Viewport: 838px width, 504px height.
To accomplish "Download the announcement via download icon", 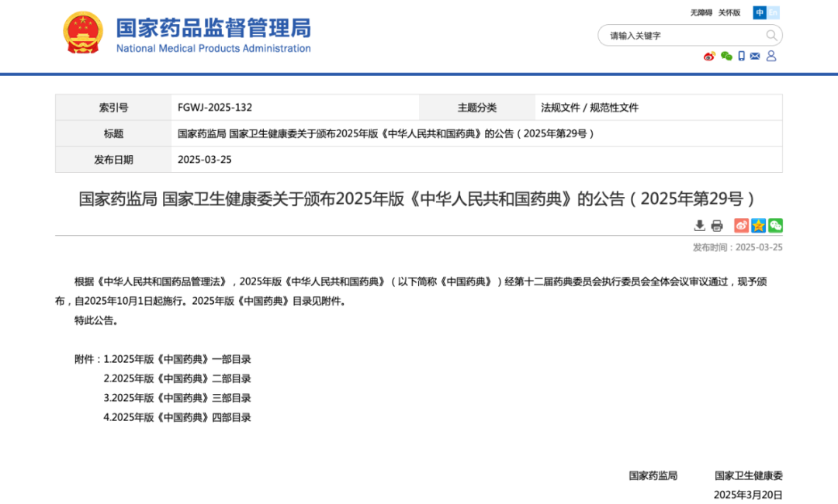I will [699, 226].
